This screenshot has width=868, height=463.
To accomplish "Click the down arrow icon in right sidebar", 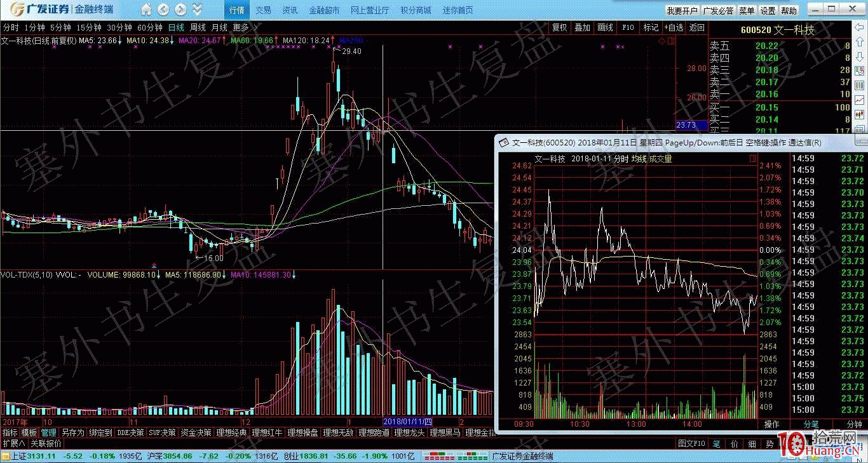I will pos(860,58).
